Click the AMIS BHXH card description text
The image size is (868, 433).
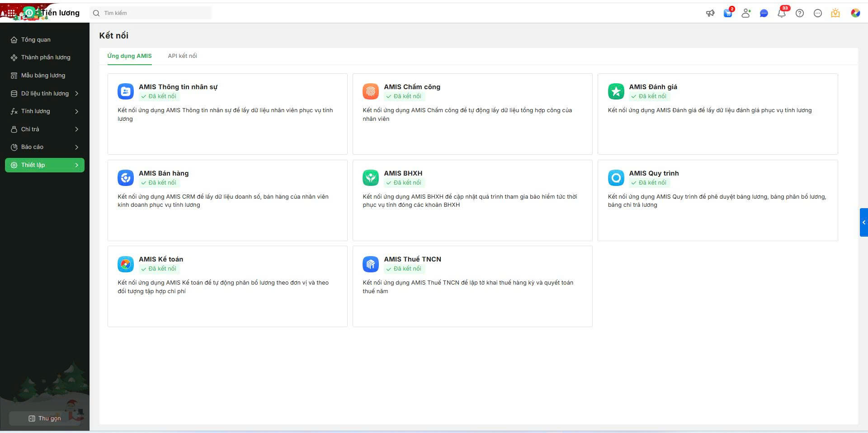coord(470,201)
